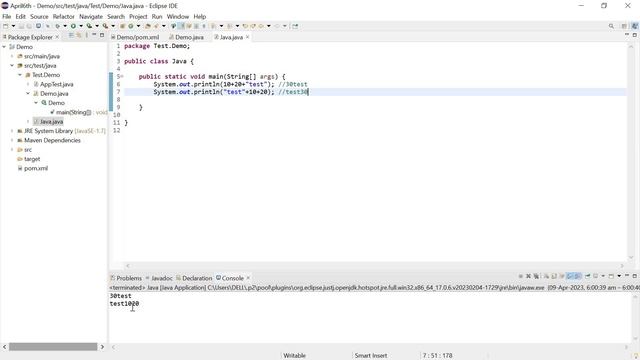Minimize the Console view
The image size is (640, 360).
[627, 276]
